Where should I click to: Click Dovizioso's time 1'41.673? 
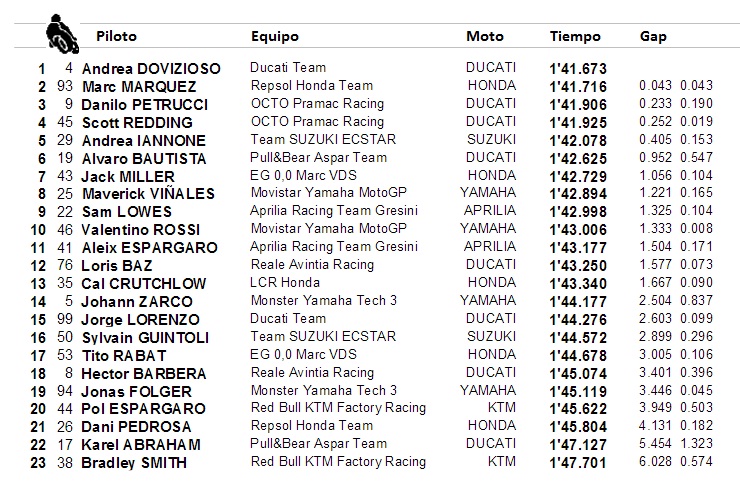(578, 69)
